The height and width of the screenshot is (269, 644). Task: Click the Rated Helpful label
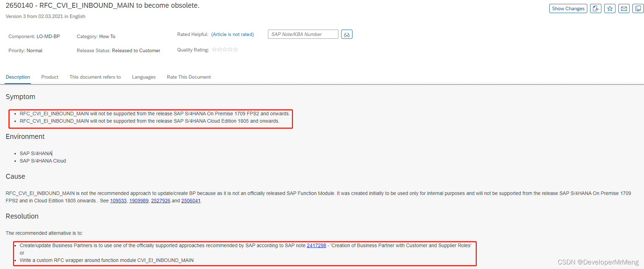[193, 34]
